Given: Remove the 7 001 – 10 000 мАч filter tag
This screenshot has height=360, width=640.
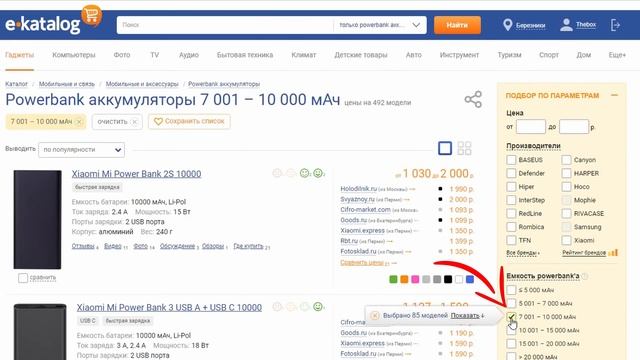Looking at the screenshot, I should coord(79,122).
